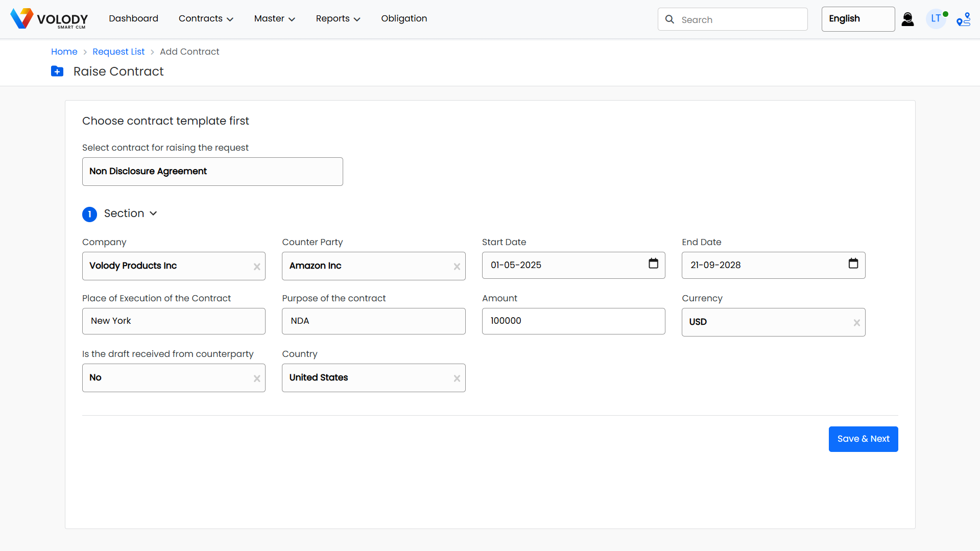Open the draft received from counterparty dropdown
980x551 pixels.
[174, 377]
